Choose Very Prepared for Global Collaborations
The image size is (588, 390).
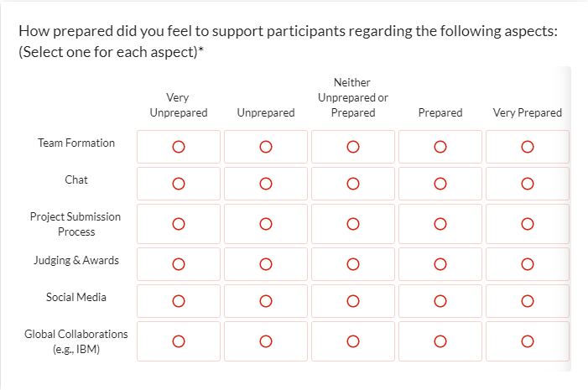tap(527, 341)
